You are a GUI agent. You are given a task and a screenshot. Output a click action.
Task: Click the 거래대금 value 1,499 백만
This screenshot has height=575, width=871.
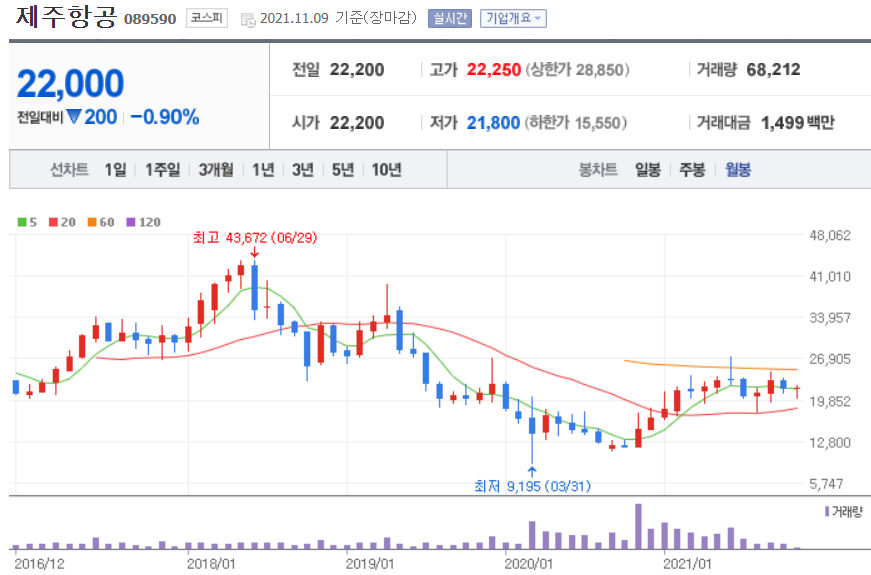[x=798, y=122]
